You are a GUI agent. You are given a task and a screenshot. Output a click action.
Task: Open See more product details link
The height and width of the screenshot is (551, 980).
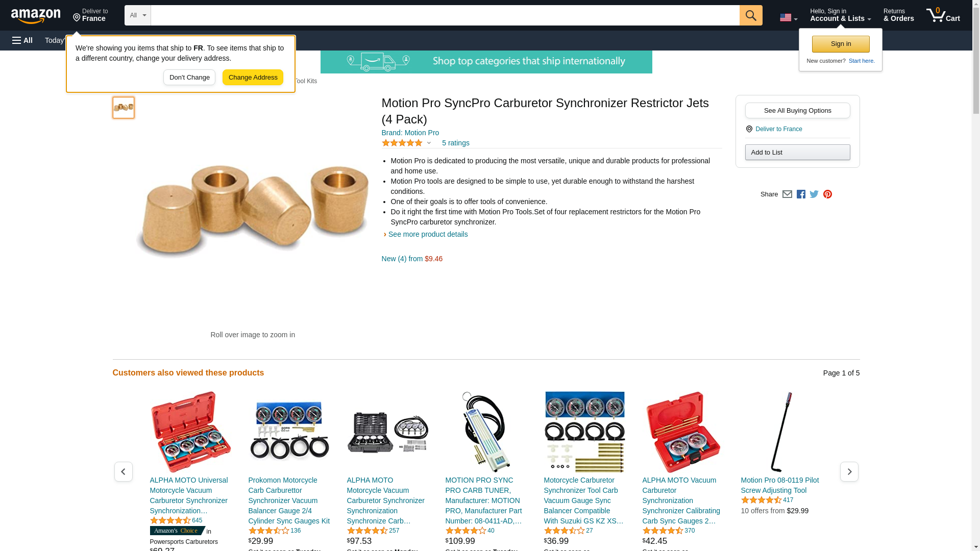coord(428,235)
